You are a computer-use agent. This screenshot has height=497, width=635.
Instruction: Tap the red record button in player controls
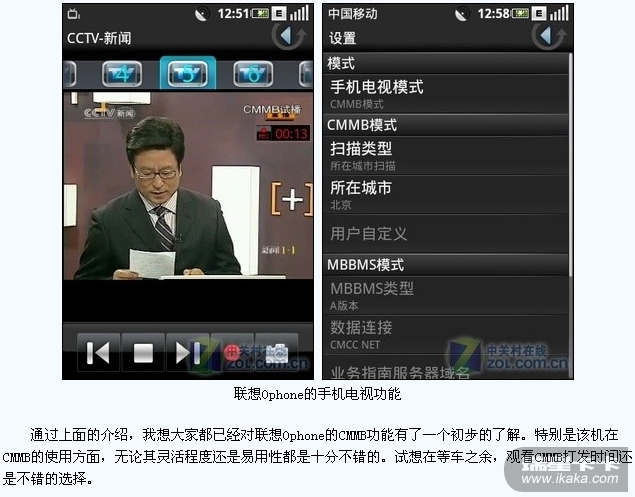click(x=232, y=352)
